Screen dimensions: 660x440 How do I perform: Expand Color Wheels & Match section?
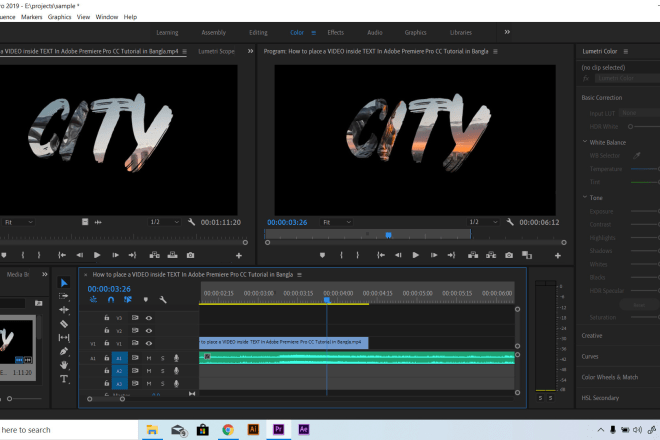point(609,377)
